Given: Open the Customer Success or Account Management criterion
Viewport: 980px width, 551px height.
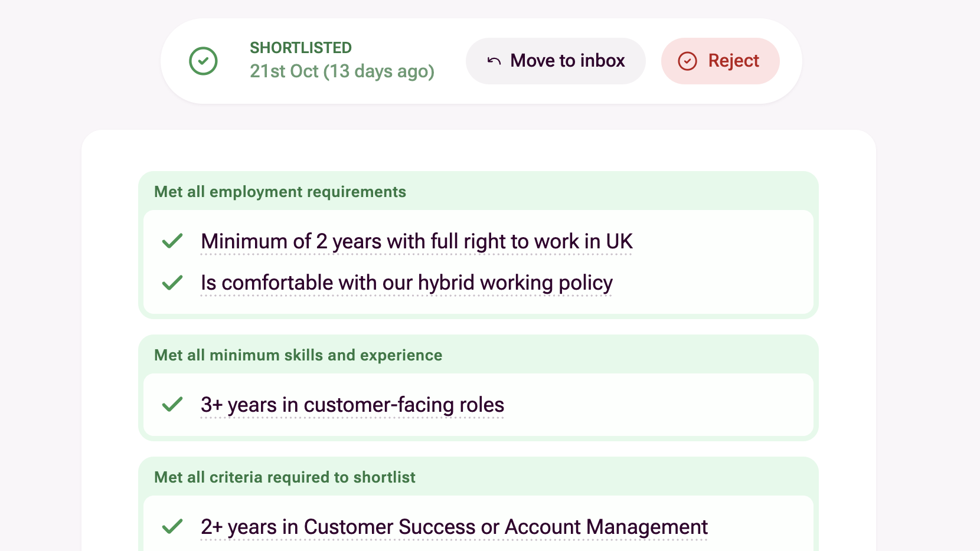Looking at the screenshot, I should [x=453, y=527].
